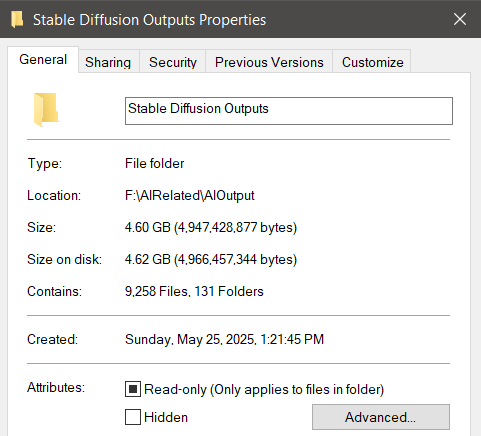Click the Read-only attribute label text

coord(264,389)
